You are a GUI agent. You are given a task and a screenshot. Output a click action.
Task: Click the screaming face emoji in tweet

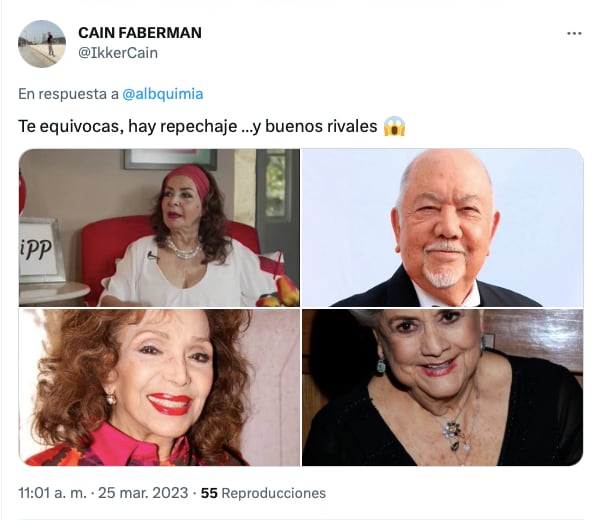pos(394,126)
